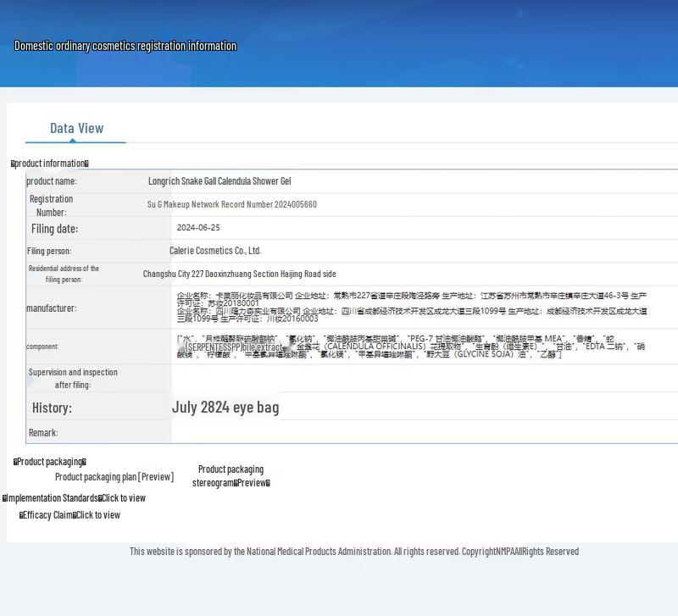678x616 pixels.
Task: Click the empty Remark field cell
Action: [x=424, y=432]
